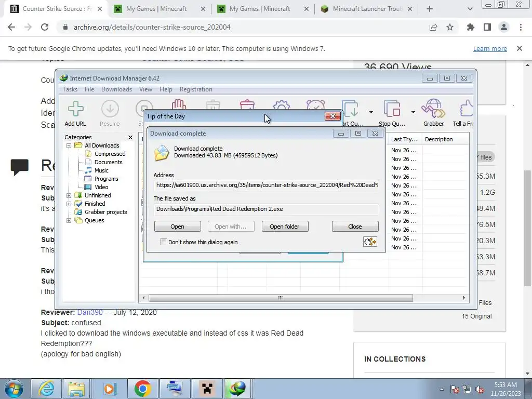Click the Stop Queue toolbar icon

[392, 114]
